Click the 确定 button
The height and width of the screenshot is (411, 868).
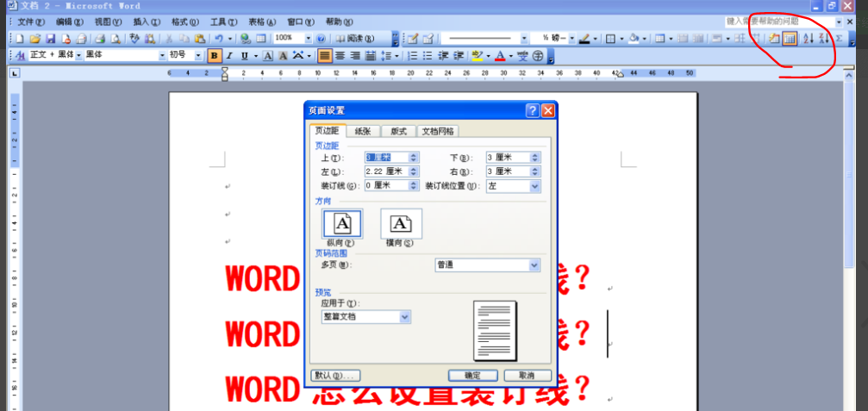click(x=472, y=376)
